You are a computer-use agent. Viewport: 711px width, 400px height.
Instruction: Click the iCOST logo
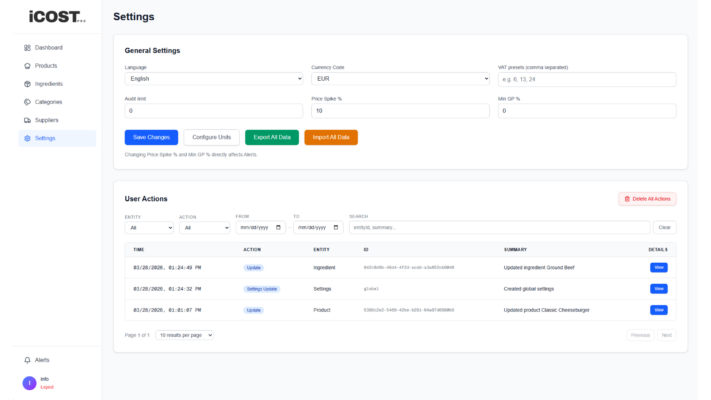coord(57,17)
